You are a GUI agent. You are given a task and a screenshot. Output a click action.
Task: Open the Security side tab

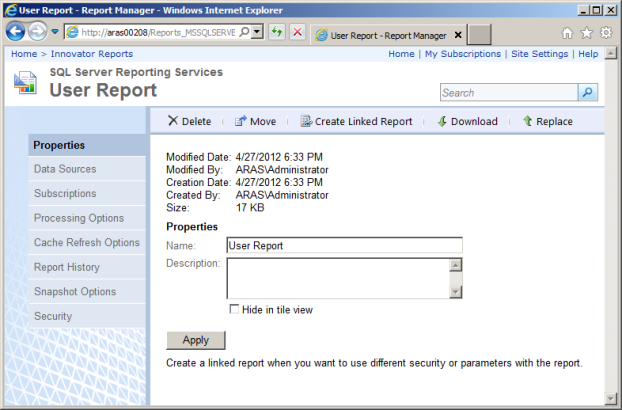tap(87, 316)
